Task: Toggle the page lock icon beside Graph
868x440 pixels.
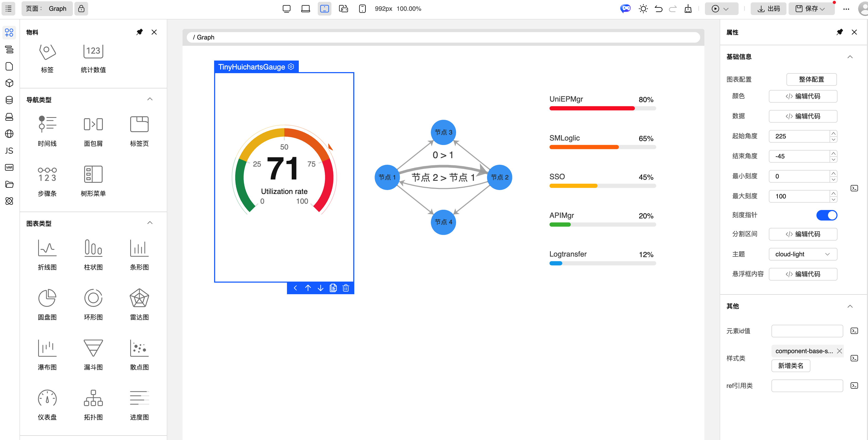Action: point(81,9)
